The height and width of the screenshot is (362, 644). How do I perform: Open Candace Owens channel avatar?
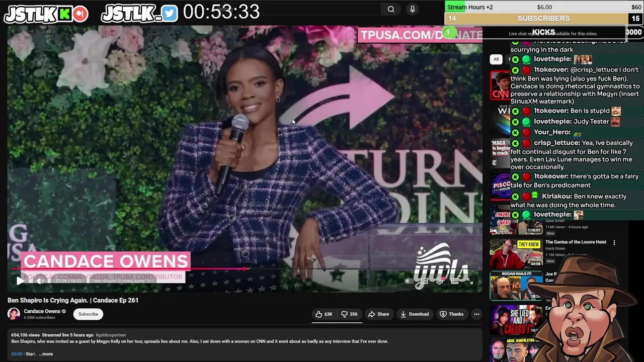[14, 314]
